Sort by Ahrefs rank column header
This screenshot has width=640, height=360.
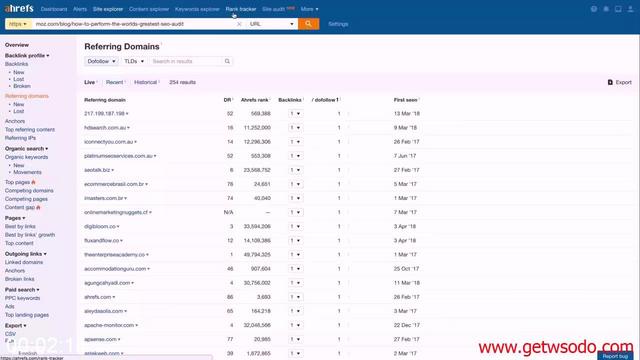255,100
